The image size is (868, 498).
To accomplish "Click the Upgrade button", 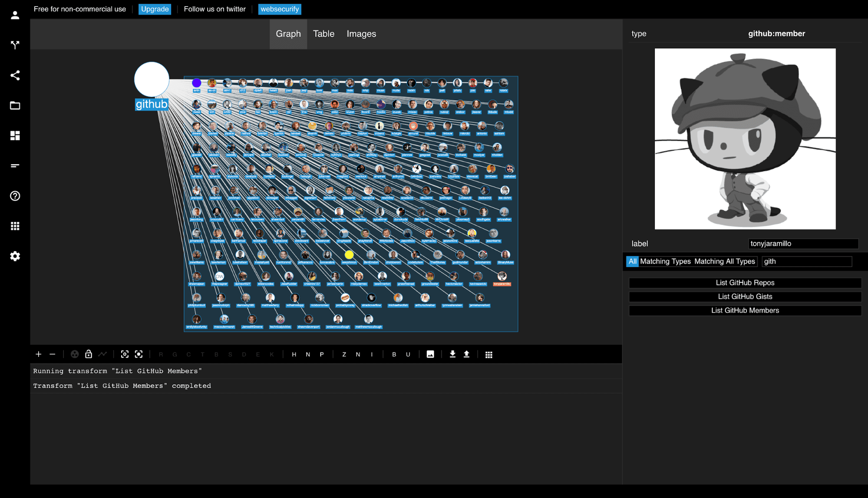I will [155, 9].
